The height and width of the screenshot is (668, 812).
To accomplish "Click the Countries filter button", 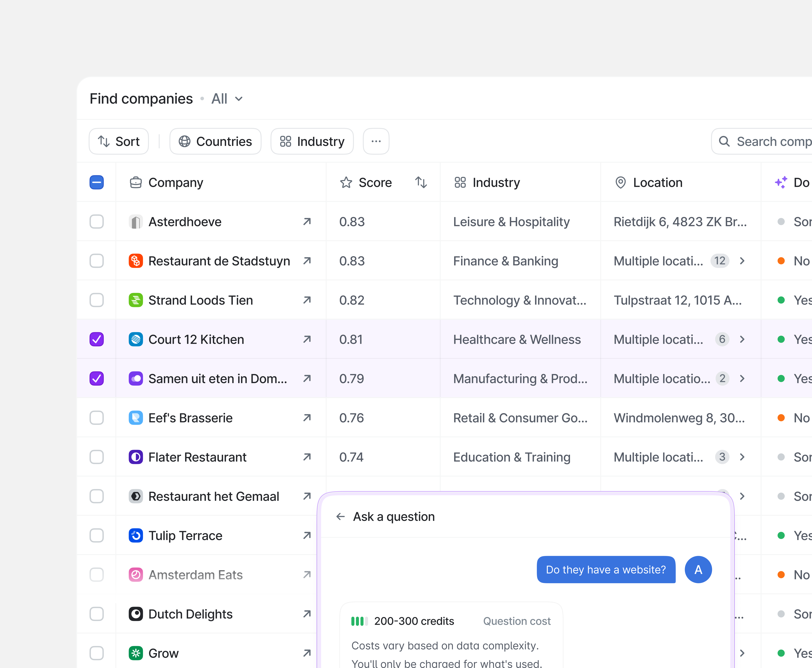I will pyautogui.click(x=215, y=141).
